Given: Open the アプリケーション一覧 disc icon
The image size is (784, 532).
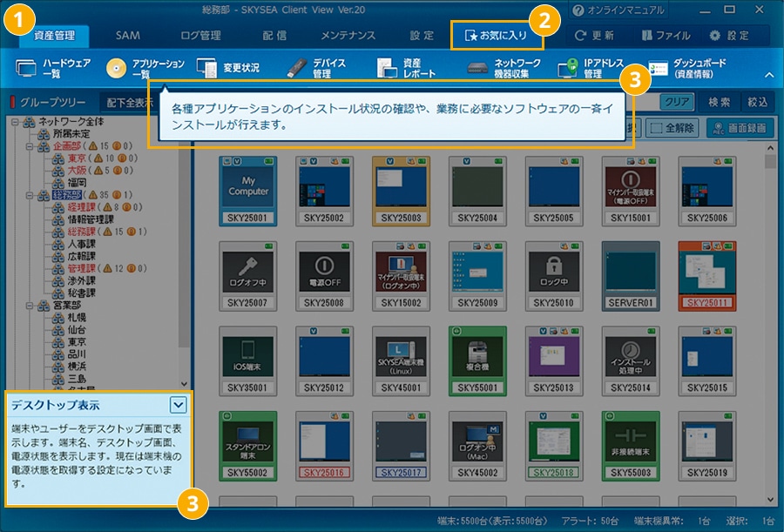Looking at the screenshot, I should coord(116,69).
